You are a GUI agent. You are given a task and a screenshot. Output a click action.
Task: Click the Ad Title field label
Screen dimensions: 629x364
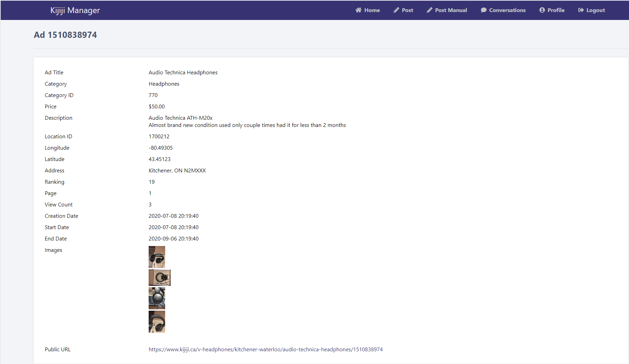click(54, 72)
